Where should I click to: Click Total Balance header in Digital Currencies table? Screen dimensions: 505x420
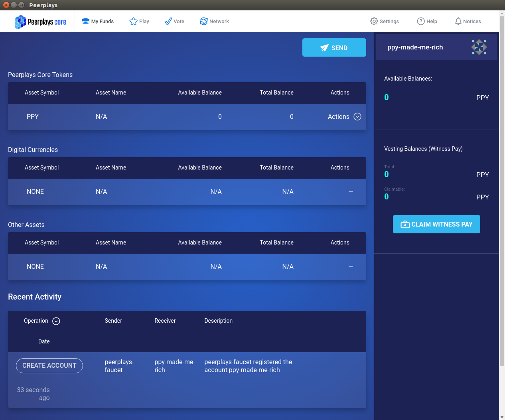coord(277,168)
